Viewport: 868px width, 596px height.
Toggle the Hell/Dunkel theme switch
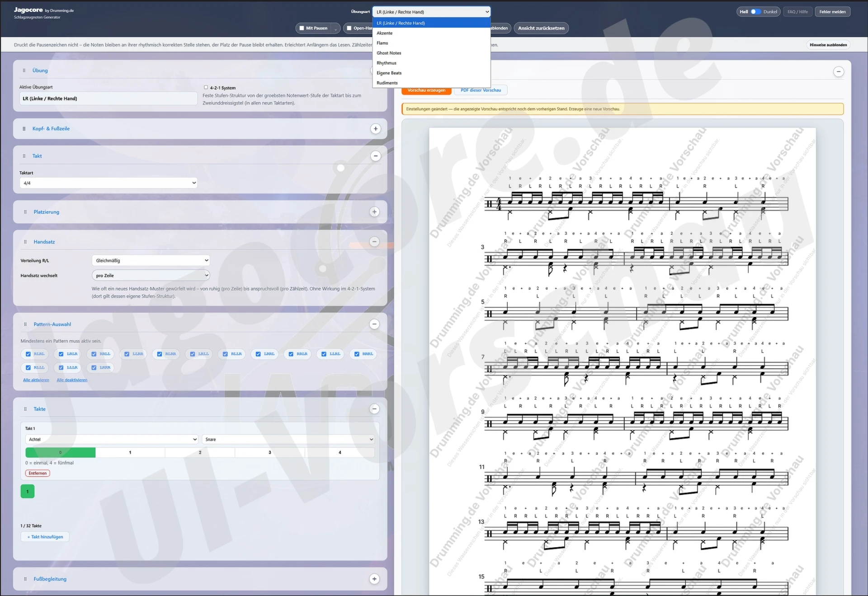[x=756, y=12]
